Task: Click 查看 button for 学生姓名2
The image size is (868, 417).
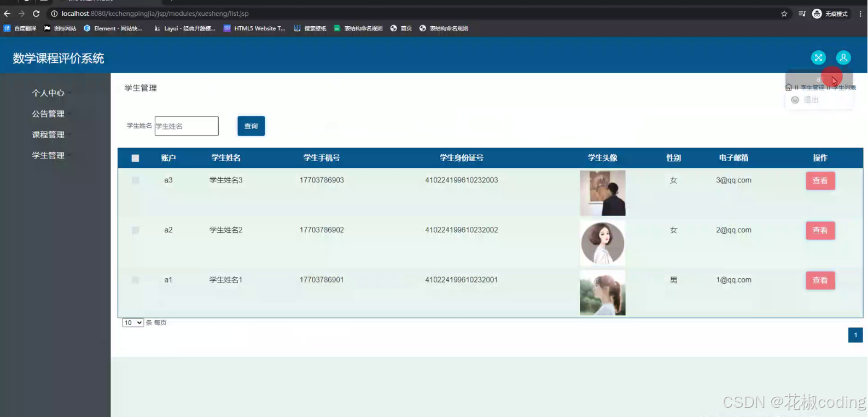Action: coord(820,230)
